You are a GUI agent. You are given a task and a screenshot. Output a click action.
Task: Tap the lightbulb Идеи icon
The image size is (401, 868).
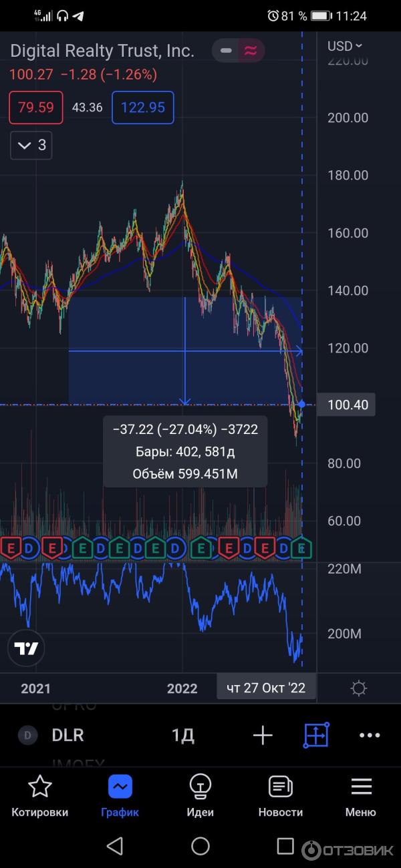tap(200, 787)
